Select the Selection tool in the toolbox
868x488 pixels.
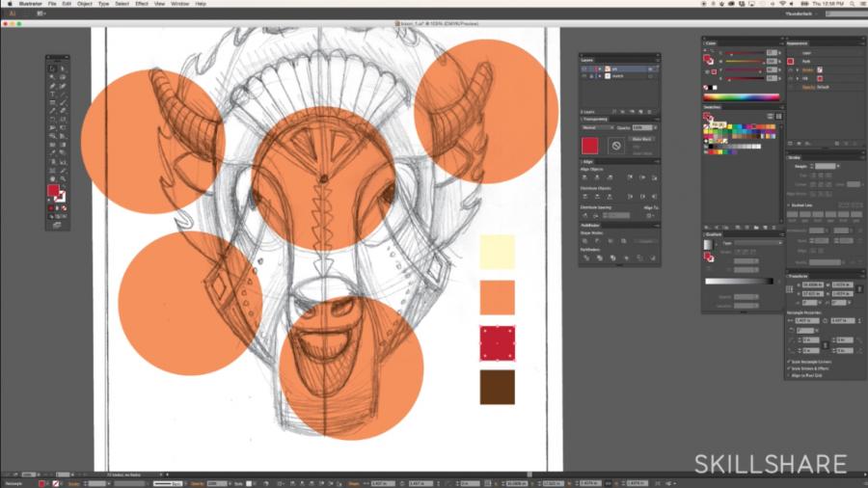point(52,68)
